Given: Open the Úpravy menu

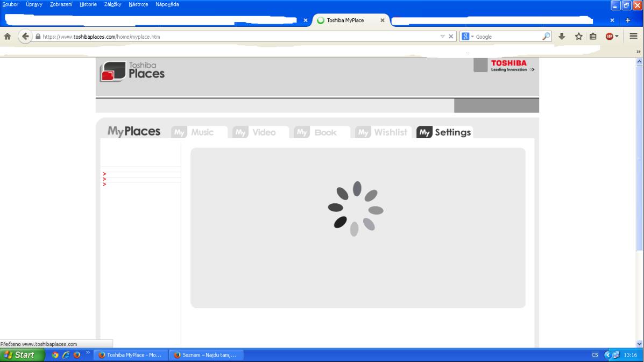Looking at the screenshot, I should pyautogui.click(x=34, y=4).
